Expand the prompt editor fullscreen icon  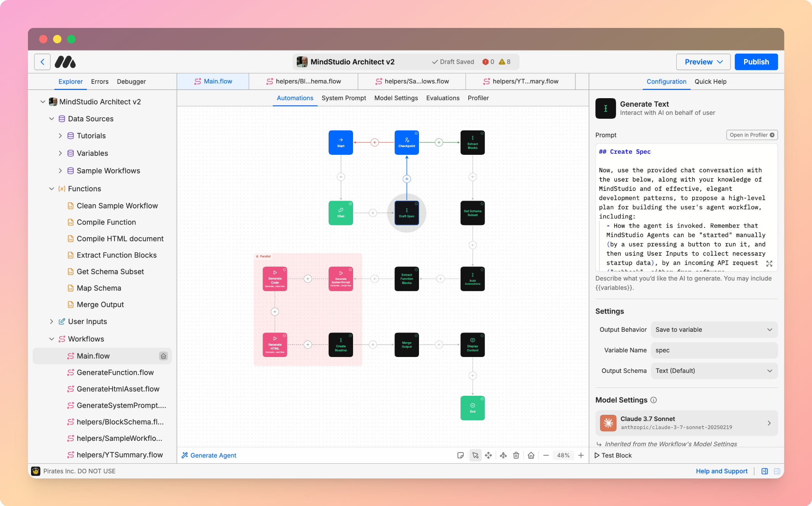(769, 263)
